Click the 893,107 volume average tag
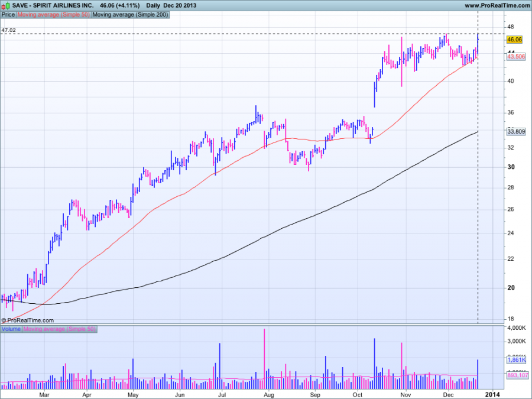The width and height of the screenshot is (532, 399). (x=517, y=375)
